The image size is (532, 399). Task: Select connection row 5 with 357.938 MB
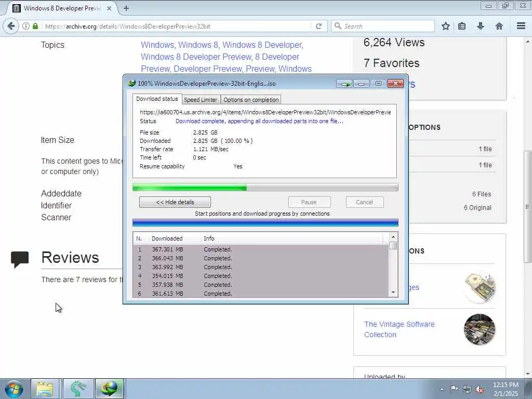(261, 285)
